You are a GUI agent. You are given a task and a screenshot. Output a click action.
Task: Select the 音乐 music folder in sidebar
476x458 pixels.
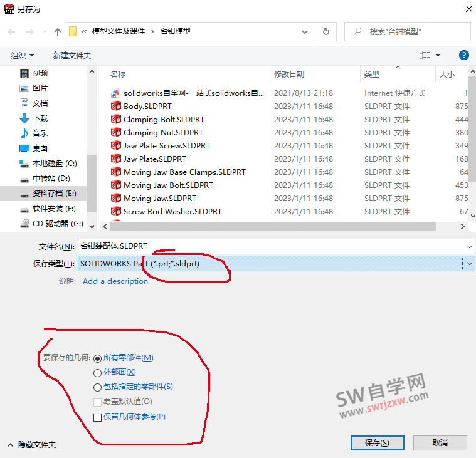pos(40,133)
